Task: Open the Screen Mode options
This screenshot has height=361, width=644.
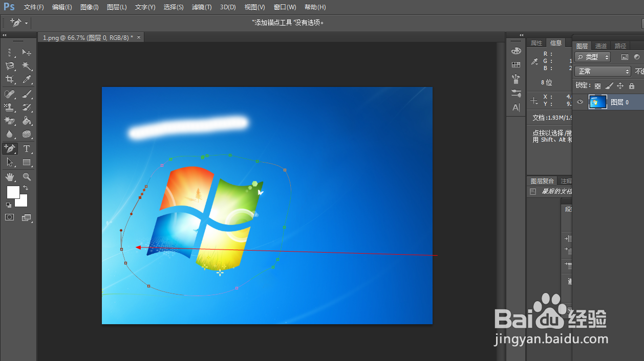Action: coord(27,217)
